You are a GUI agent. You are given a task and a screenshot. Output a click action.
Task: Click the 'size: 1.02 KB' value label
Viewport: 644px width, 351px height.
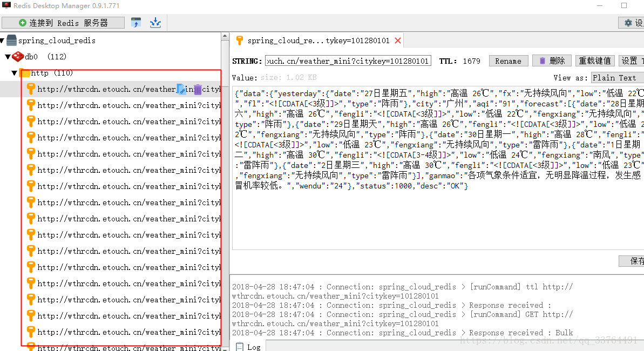(289, 77)
